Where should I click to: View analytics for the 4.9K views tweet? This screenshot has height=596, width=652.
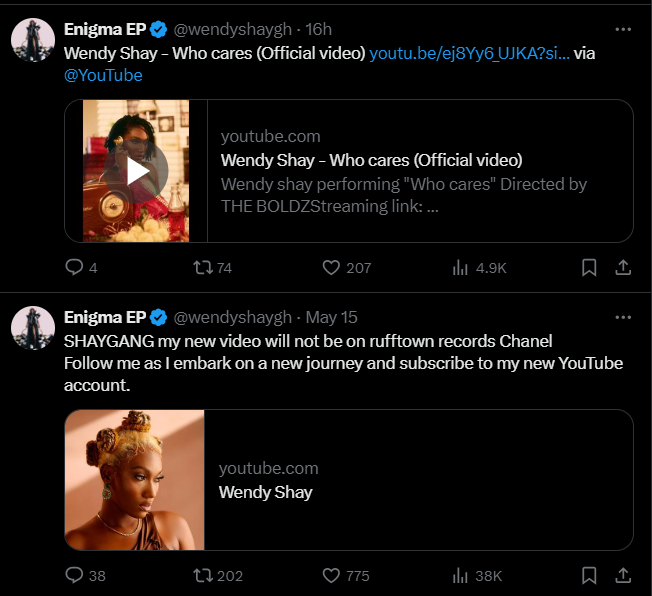[x=461, y=267]
